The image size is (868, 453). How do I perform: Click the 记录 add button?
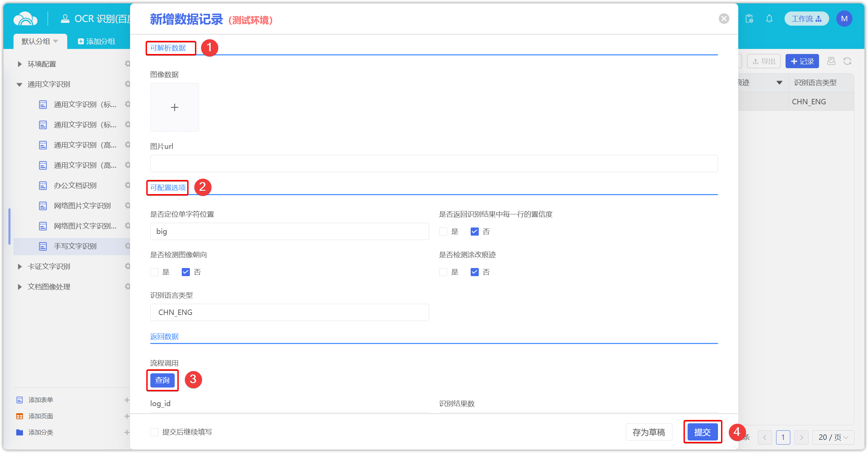(802, 61)
